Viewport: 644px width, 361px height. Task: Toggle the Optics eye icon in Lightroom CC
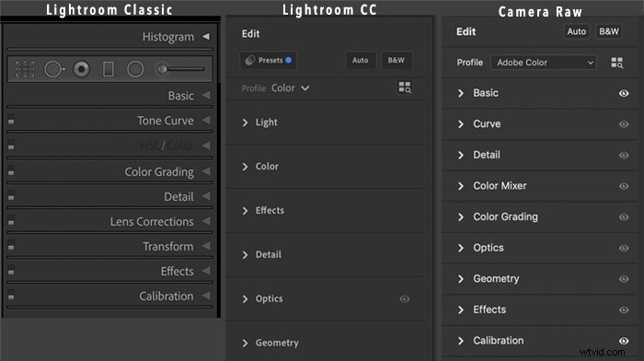point(405,299)
